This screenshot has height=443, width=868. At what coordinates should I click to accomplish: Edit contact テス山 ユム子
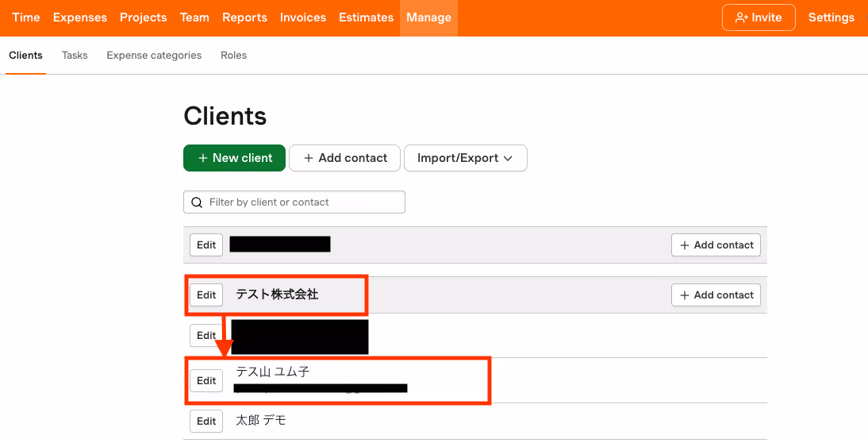click(206, 380)
